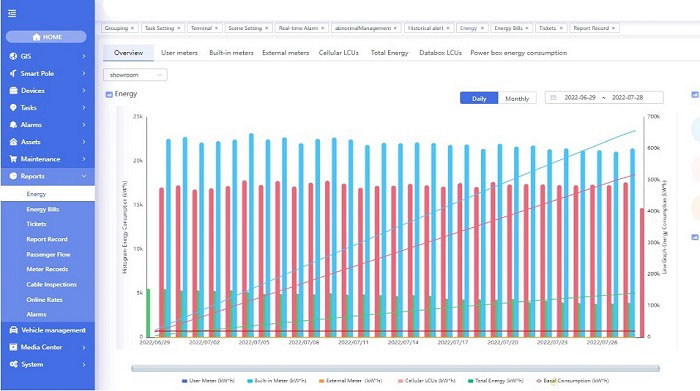Open the Total Energy tab
The image size is (700, 391).
[x=389, y=53]
